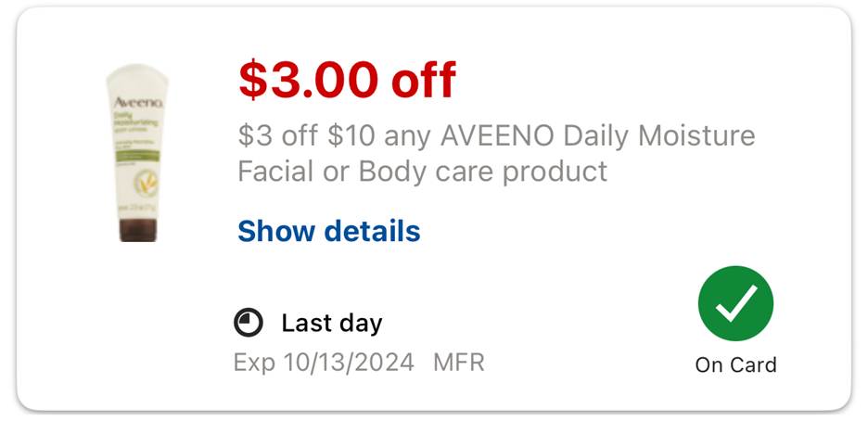Click the Exp 10/13/2024 expiration date

point(324,363)
